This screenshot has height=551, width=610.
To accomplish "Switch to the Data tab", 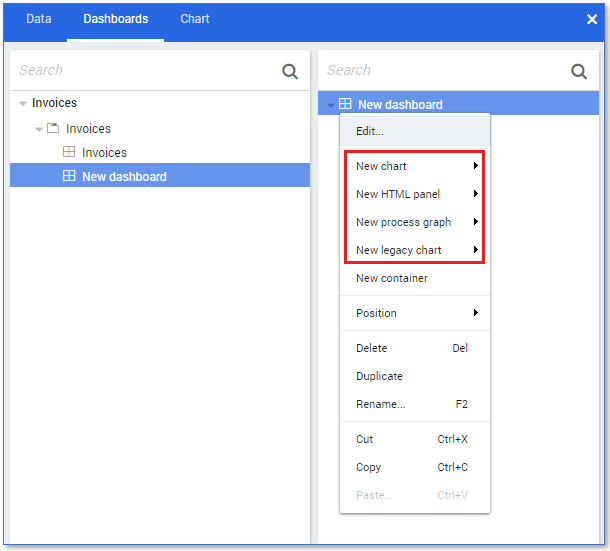I will (x=39, y=19).
